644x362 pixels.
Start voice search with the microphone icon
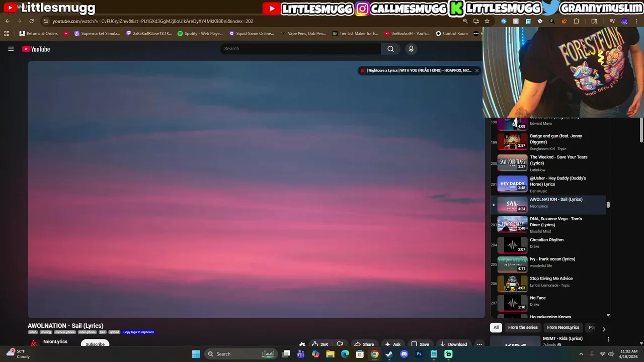click(x=411, y=49)
